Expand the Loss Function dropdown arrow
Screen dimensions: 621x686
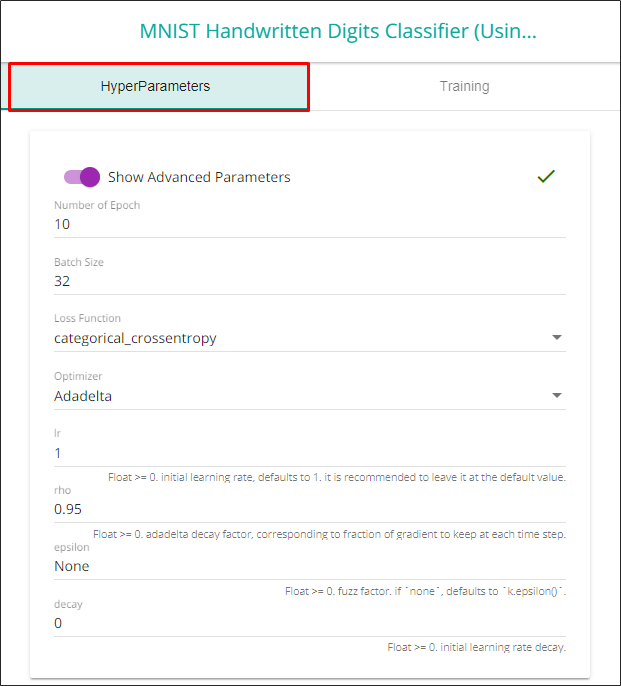557,338
